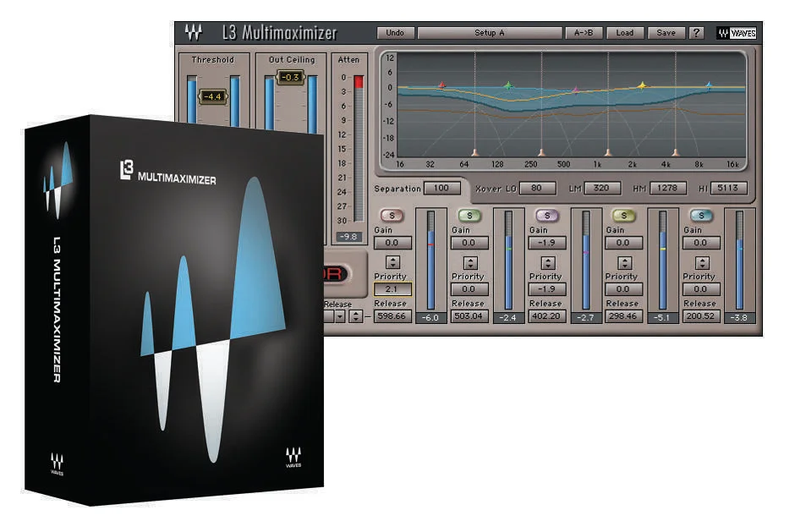Click the third crossover handle near 1k
The height and width of the screenshot is (532, 795).
tap(608, 152)
